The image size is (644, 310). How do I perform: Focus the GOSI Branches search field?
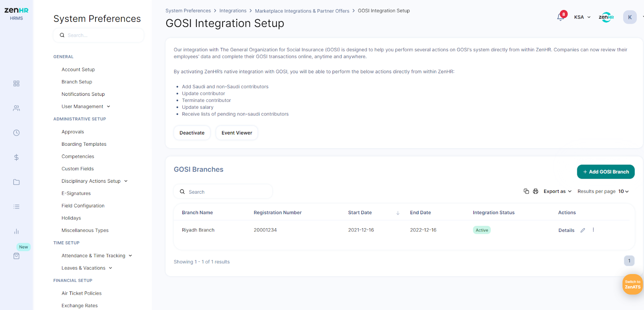coord(223,192)
